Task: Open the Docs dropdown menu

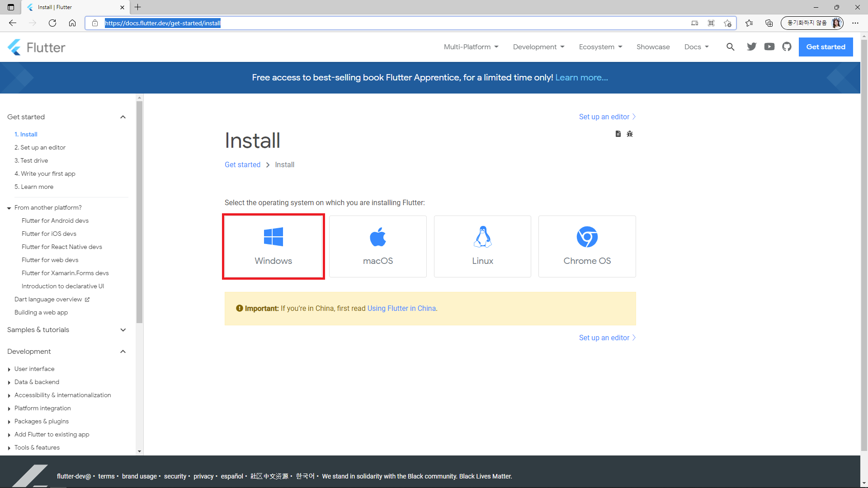Action: 696,47
